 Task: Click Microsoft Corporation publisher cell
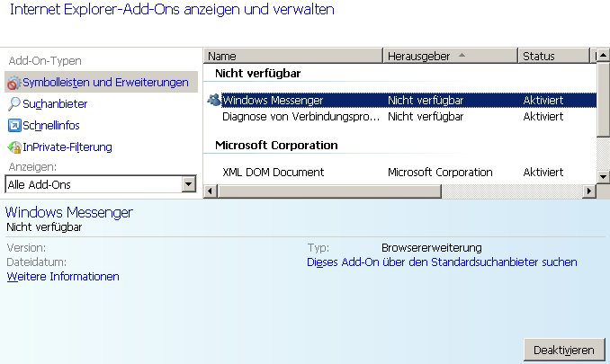440,172
